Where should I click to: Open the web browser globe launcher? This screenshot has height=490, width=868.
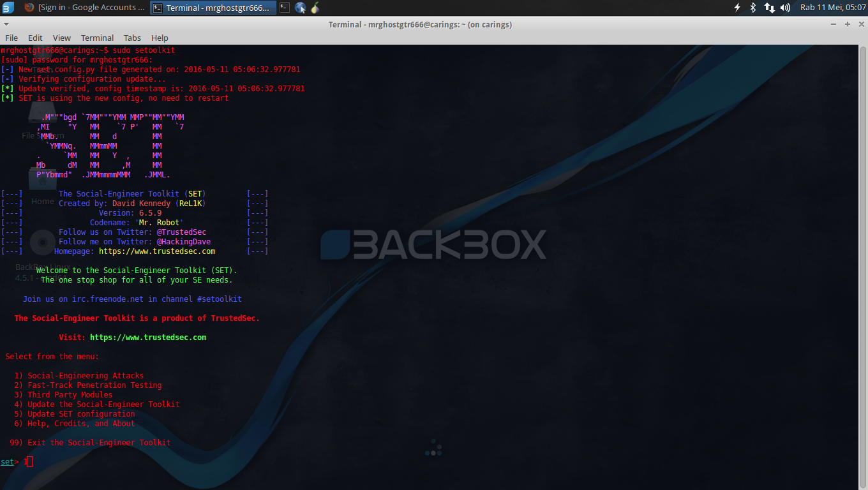tap(300, 8)
